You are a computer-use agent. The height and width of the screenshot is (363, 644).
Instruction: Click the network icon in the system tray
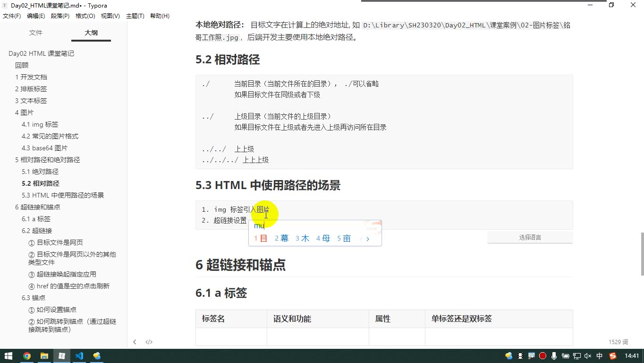pyautogui.click(x=576, y=356)
